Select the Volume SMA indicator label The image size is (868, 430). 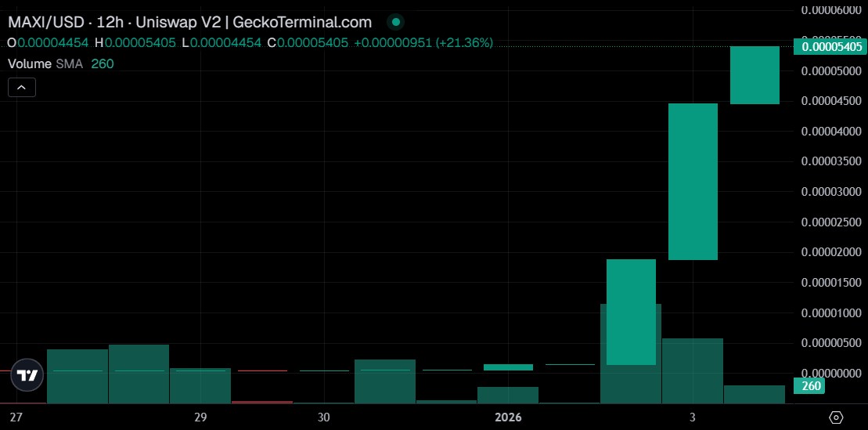[45, 63]
